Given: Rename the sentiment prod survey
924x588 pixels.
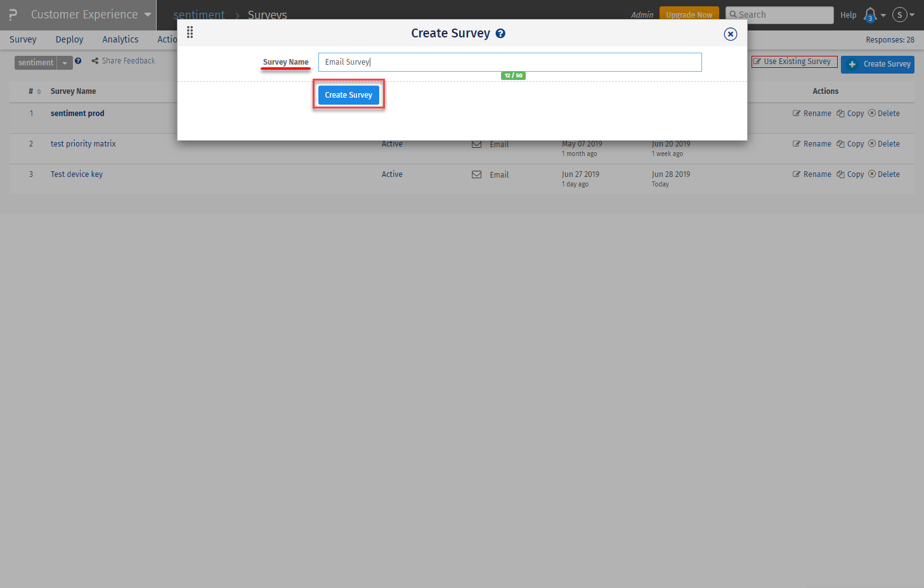Looking at the screenshot, I should [x=812, y=114].
